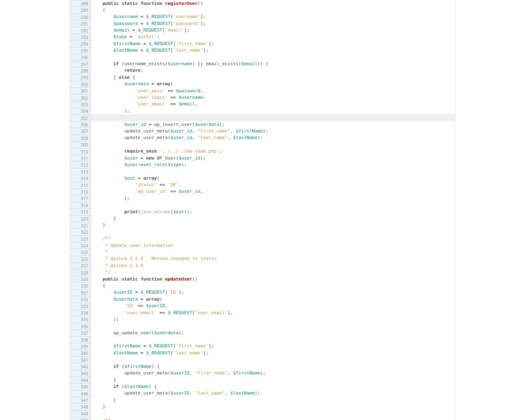The image size is (525, 420).
Task: Click the 'author' string on line 293
Action: [146, 37]
